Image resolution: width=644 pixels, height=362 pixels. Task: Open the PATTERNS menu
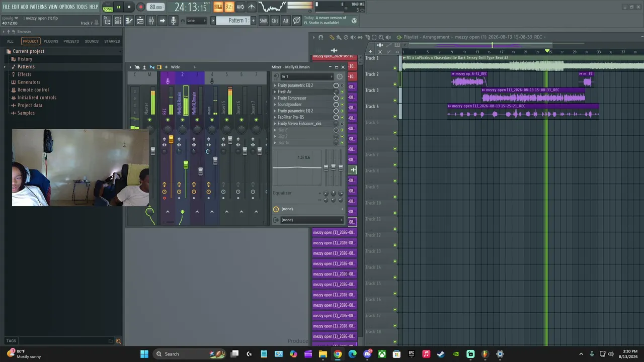coord(38,7)
